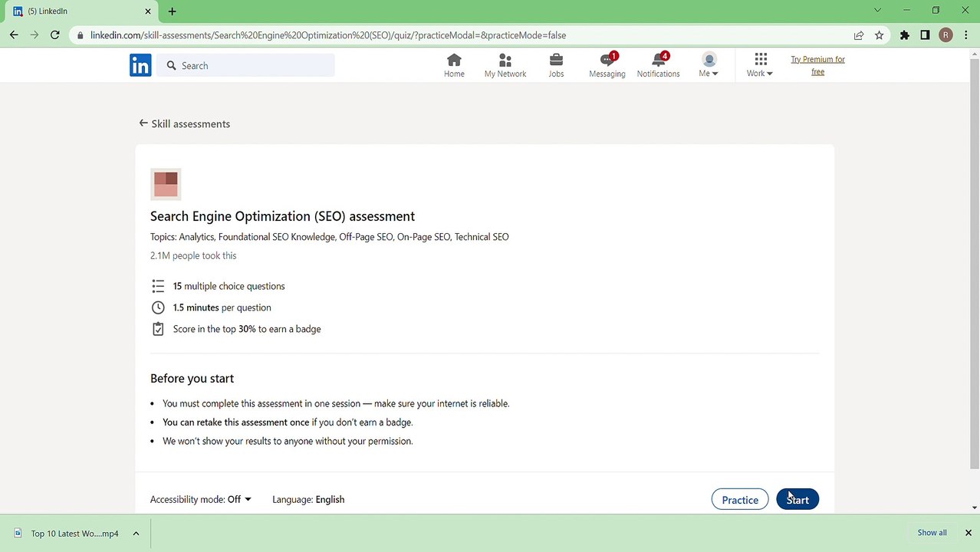Click browser Back arrow

14,35
